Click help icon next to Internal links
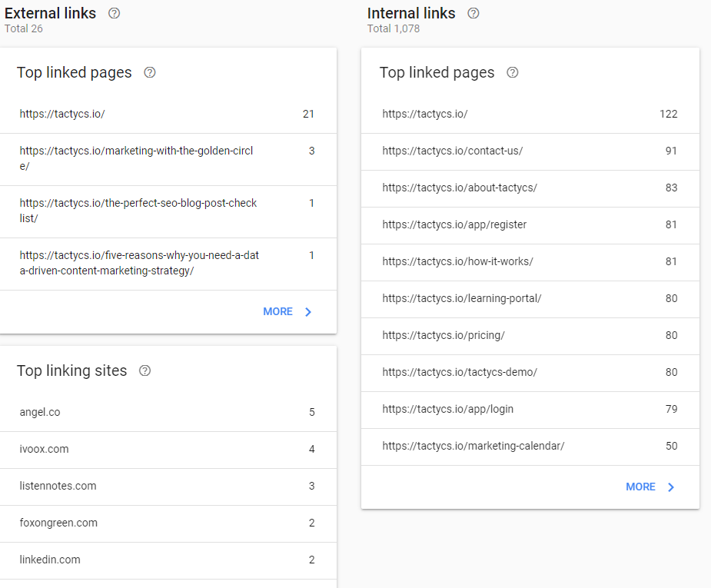 point(473,13)
